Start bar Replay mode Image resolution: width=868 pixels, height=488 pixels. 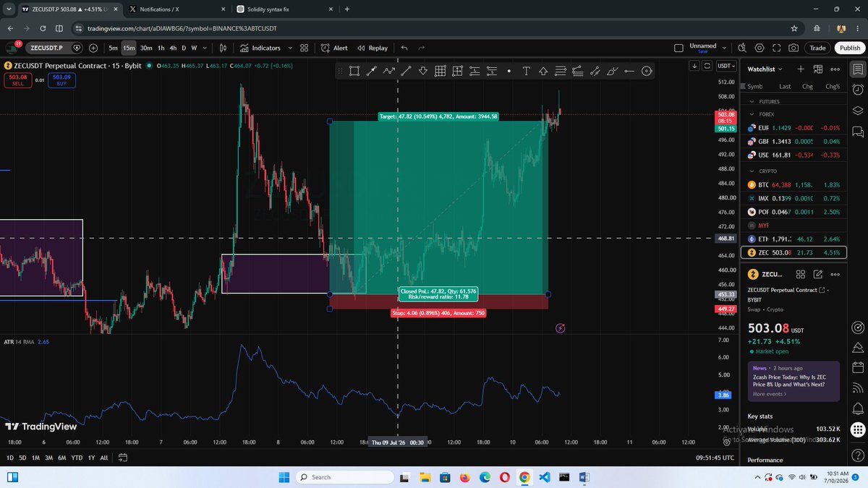tap(372, 48)
